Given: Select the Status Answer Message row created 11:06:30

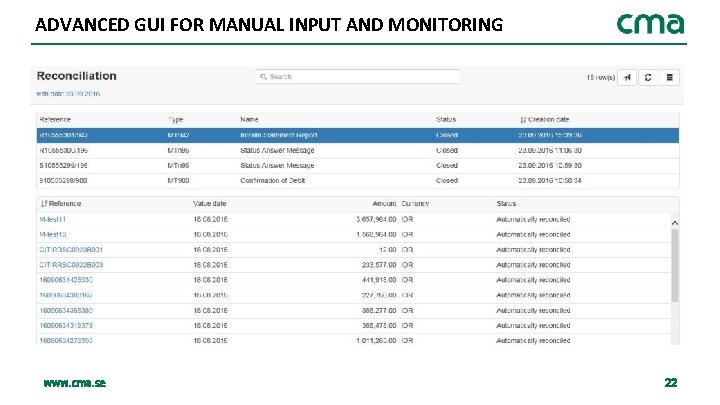Looking at the screenshot, I should point(358,151).
